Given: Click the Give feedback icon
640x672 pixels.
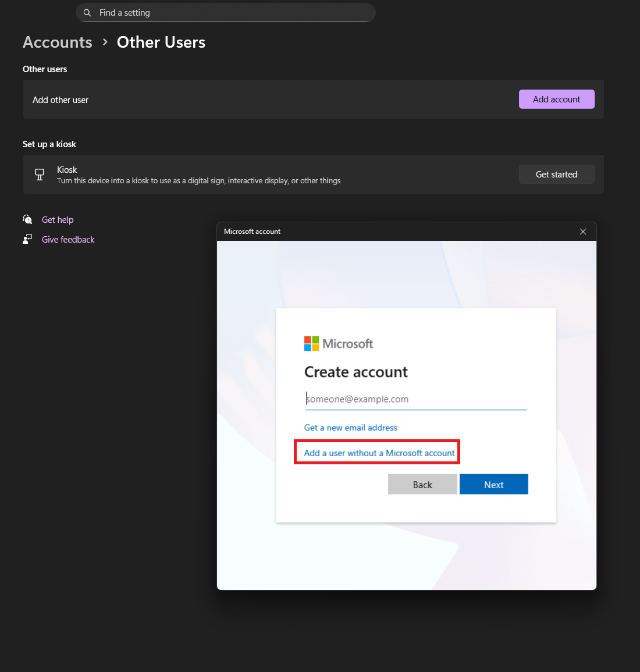Looking at the screenshot, I should point(27,239).
